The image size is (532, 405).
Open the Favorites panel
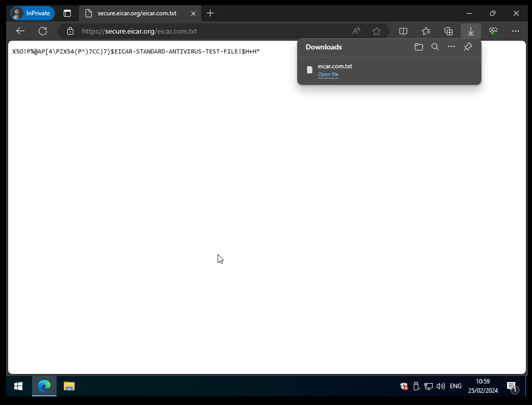pyautogui.click(x=426, y=31)
